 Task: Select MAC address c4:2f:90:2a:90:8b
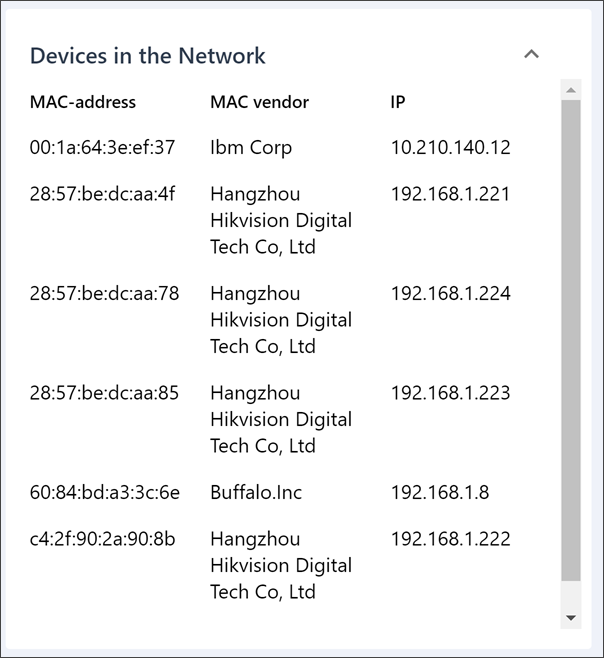[102, 539]
